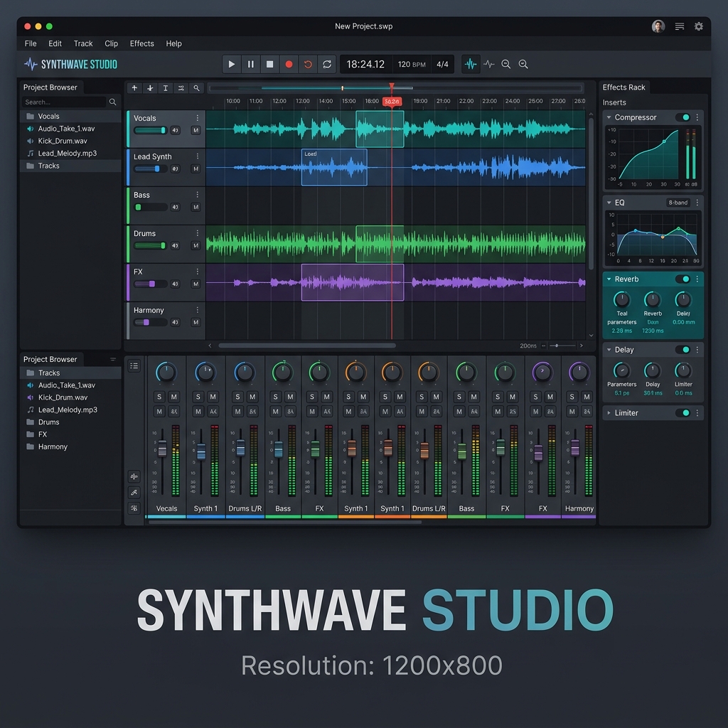Screen dimensions: 728x728
Task: Toggle the Delay effect switch
Action: 683,350
